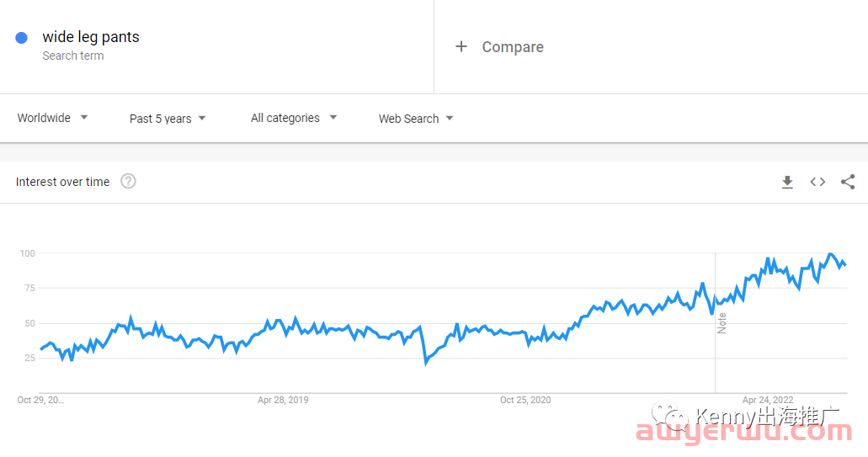Select the Apr 24, 2022 axis label
The width and height of the screenshot is (868, 457).
[768, 400]
